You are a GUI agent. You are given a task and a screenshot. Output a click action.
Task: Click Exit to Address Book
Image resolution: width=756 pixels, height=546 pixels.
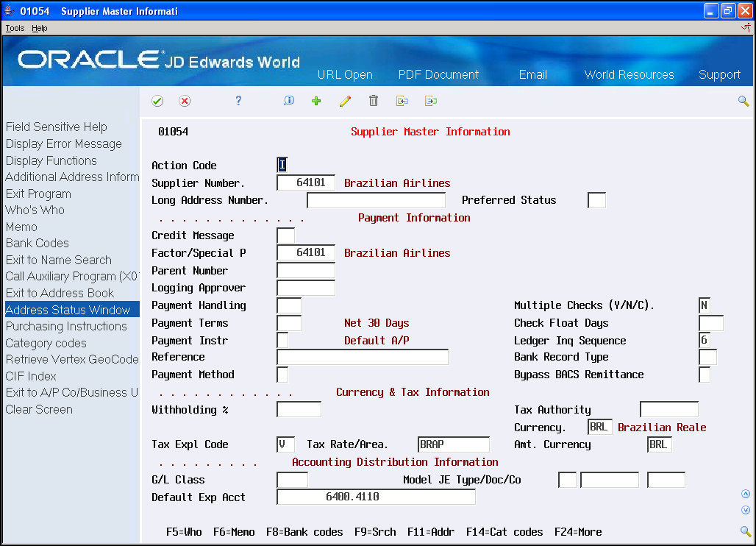point(60,294)
